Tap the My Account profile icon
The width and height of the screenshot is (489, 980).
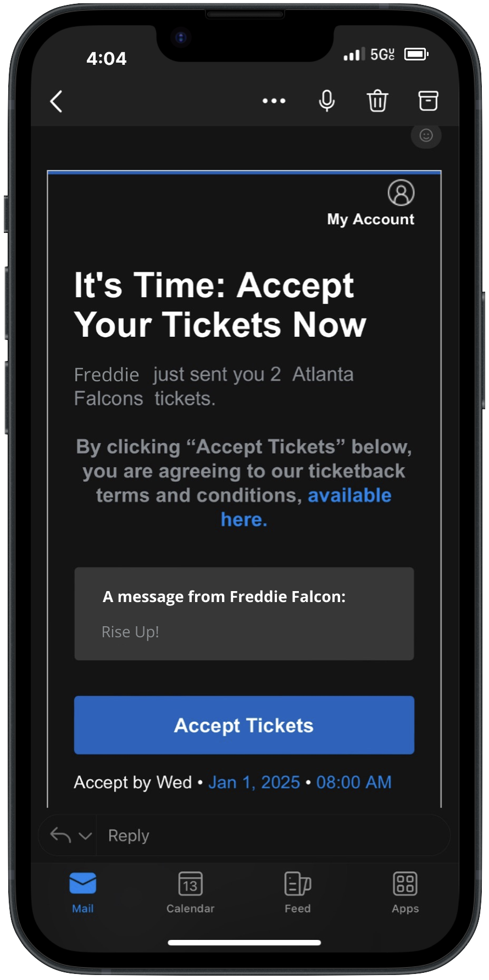(x=401, y=193)
